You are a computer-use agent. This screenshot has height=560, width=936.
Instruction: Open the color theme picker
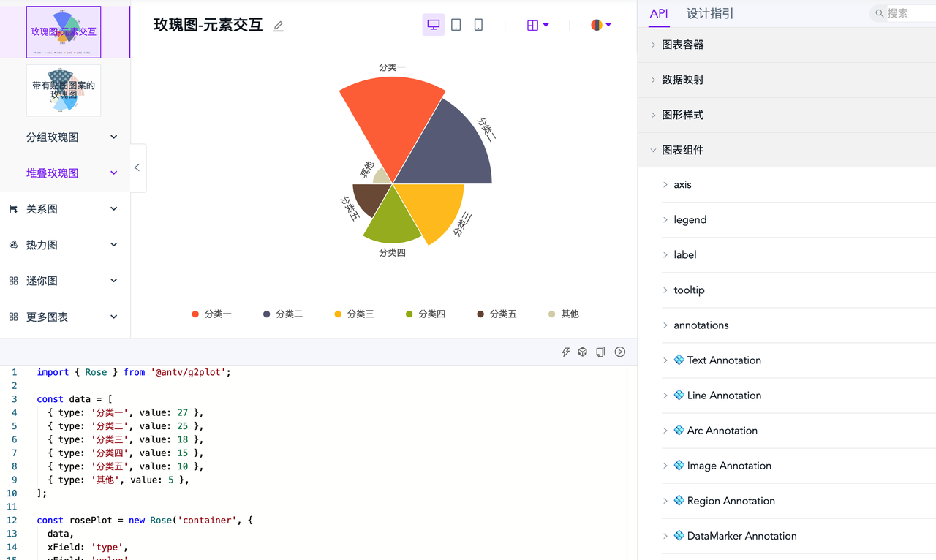(x=601, y=25)
